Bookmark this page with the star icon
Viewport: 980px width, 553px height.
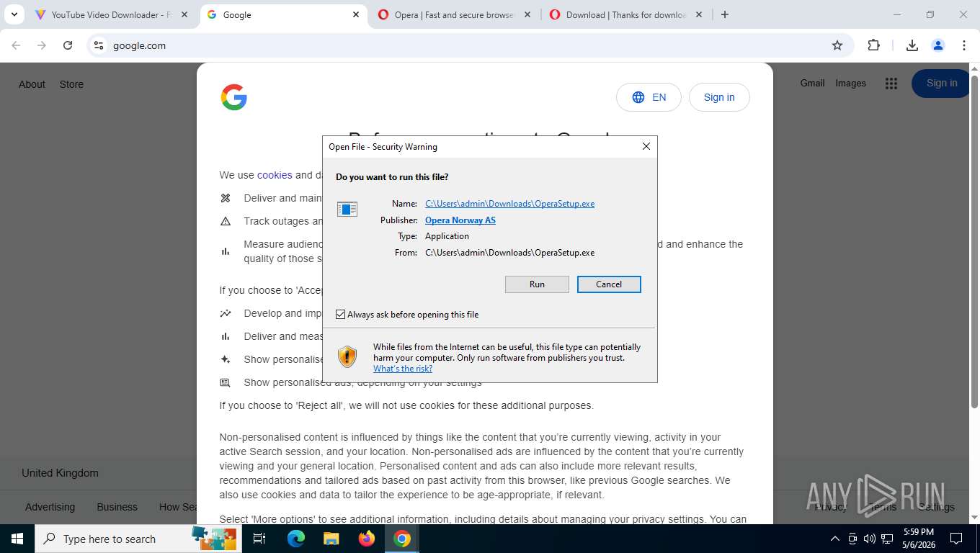click(x=837, y=45)
